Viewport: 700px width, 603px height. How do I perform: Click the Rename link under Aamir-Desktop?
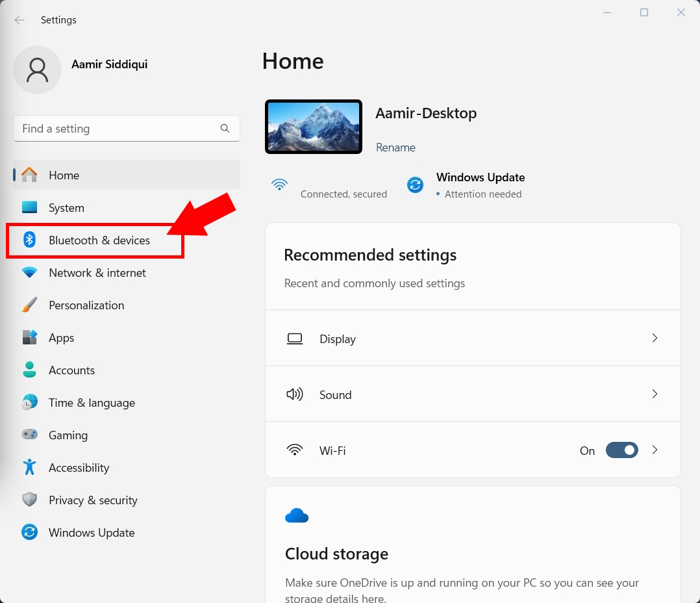click(395, 148)
